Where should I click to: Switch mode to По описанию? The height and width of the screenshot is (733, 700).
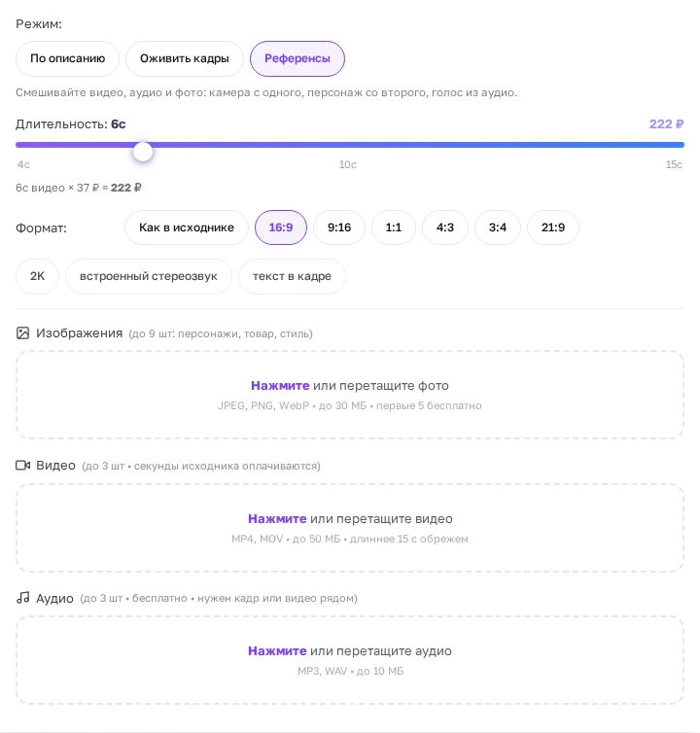pyautogui.click(x=67, y=58)
